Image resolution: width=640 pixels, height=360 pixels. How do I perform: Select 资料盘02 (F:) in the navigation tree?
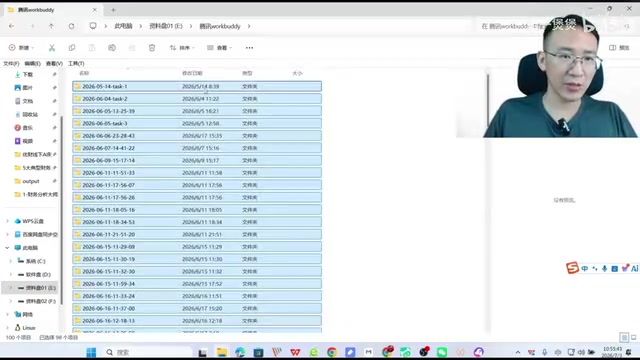[40, 301]
